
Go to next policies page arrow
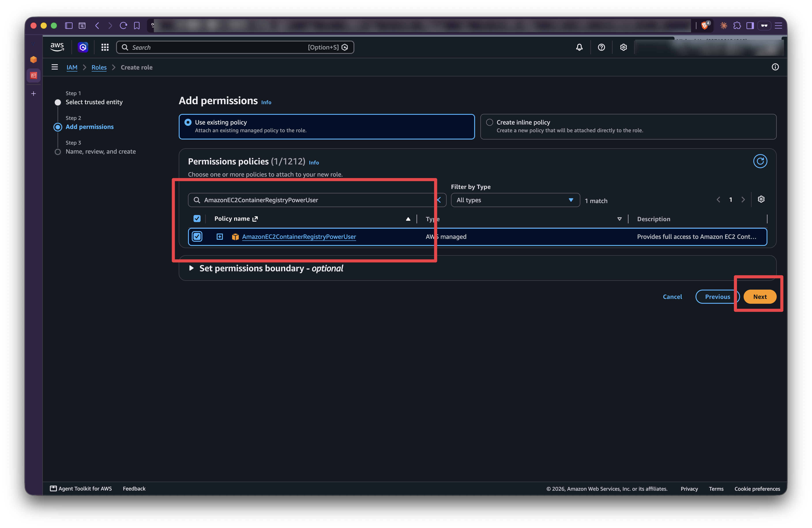tap(743, 200)
